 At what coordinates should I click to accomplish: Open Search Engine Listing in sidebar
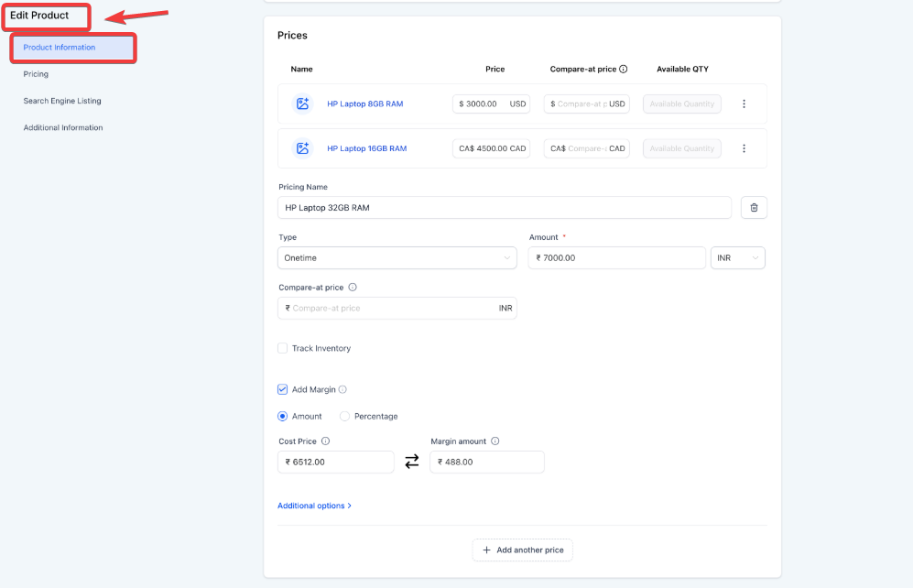[62, 101]
